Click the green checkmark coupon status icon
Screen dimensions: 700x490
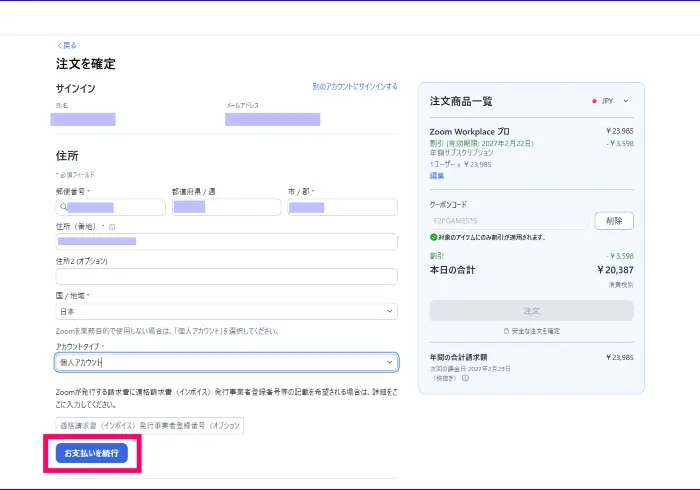433,237
